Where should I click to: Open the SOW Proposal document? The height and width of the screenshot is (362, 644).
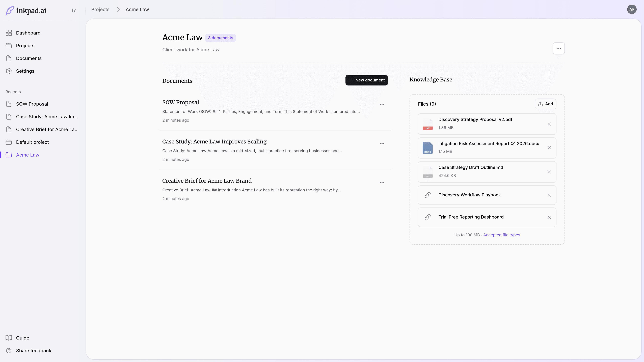(x=180, y=102)
